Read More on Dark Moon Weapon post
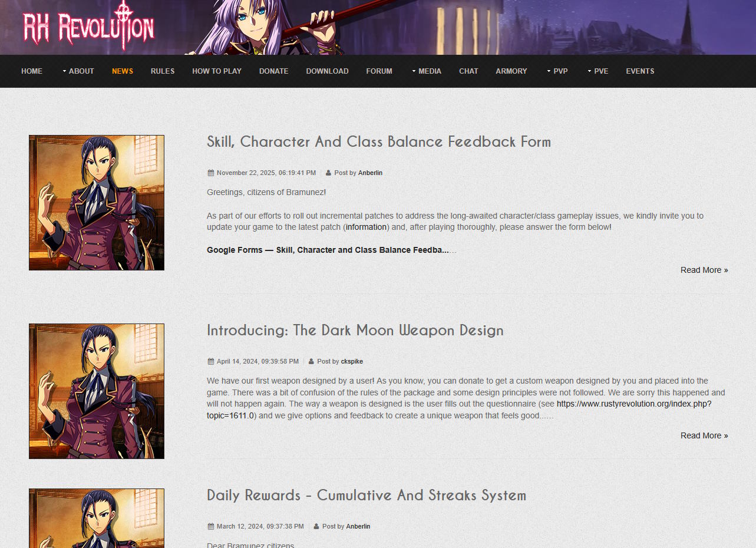 704,435
